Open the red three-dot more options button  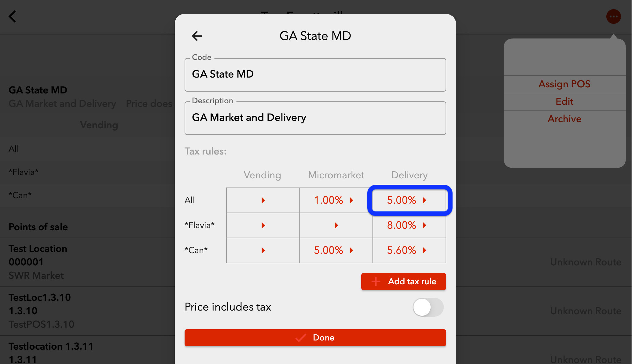[x=613, y=16]
